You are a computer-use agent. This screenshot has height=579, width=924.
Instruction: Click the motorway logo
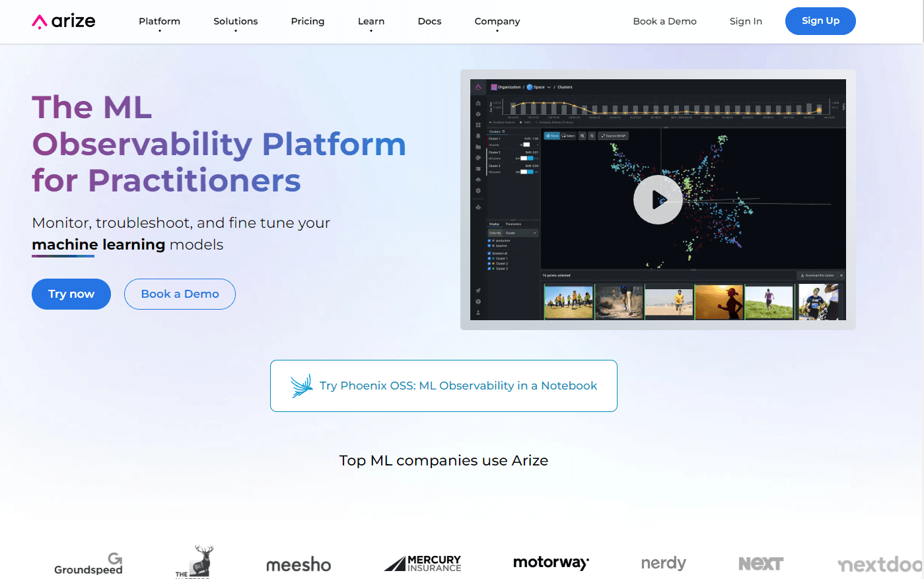point(551,562)
